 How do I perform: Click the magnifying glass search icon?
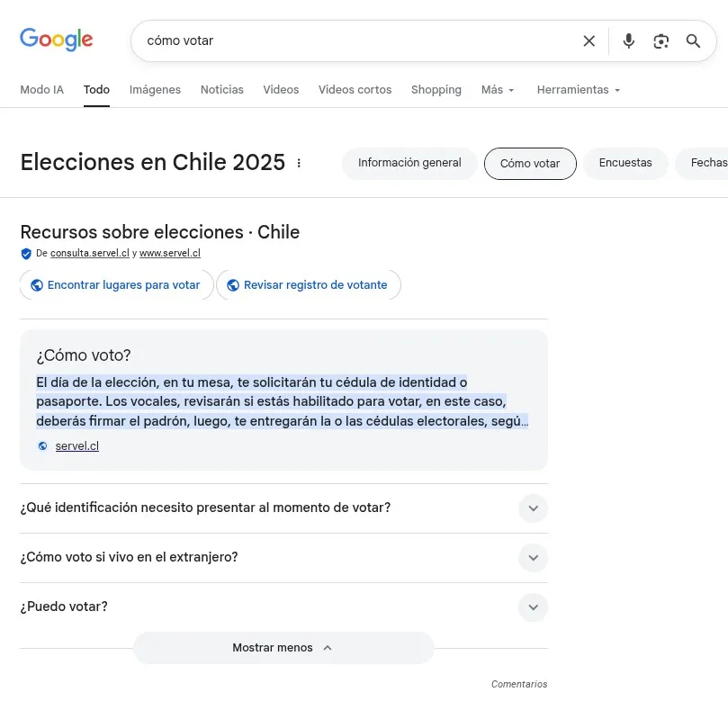(693, 40)
